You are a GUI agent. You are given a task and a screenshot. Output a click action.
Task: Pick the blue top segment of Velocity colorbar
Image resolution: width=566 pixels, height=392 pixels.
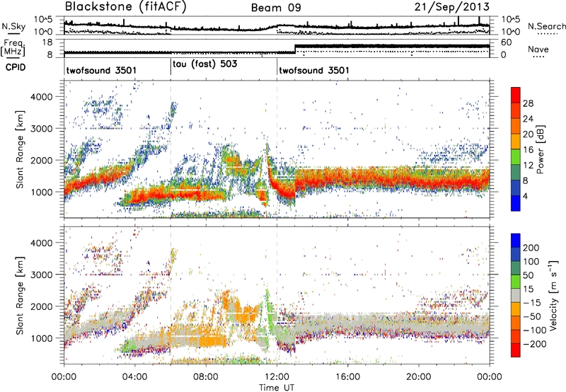point(516,241)
